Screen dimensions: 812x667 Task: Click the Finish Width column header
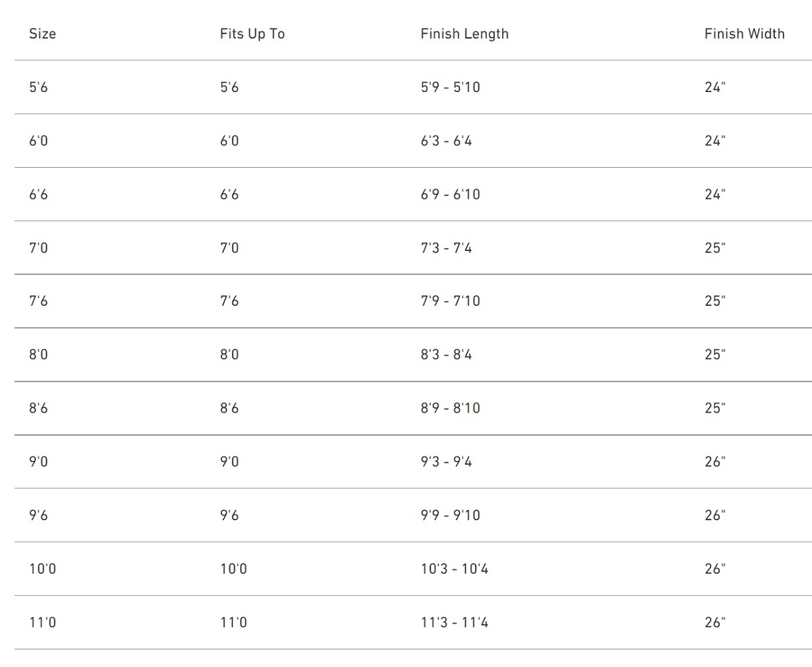tap(744, 34)
